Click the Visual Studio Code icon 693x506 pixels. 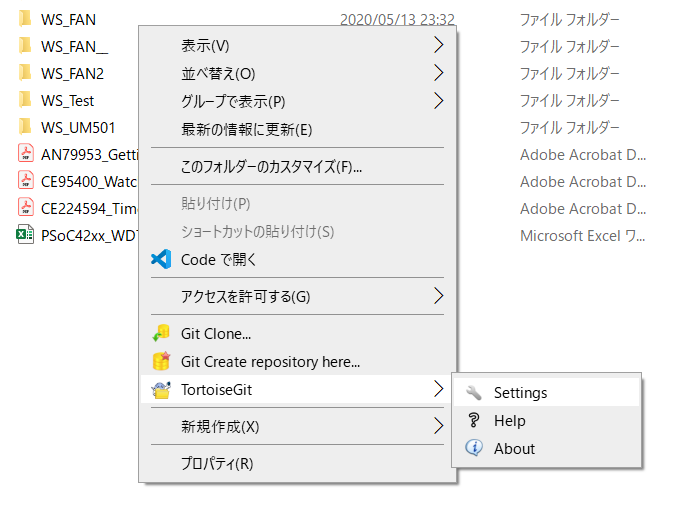coord(161,259)
